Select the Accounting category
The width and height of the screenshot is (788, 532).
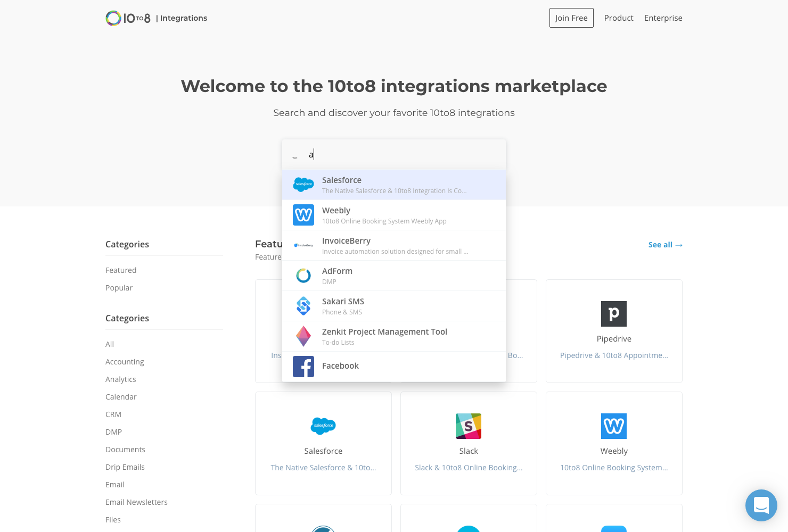(x=125, y=362)
